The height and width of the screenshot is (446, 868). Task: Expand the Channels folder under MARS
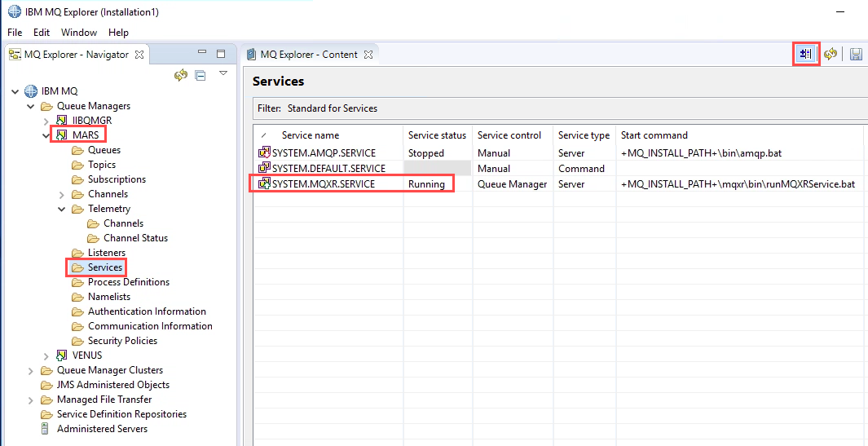coord(62,195)
